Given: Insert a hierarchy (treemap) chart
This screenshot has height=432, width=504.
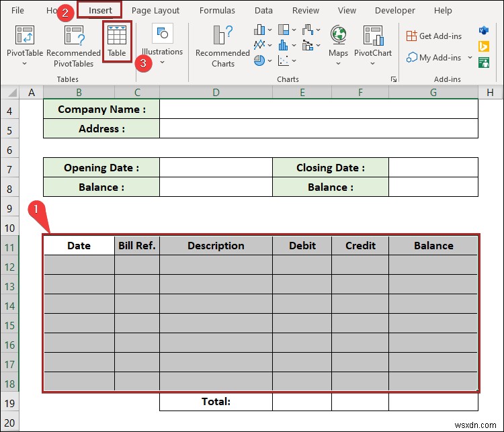Looking at the screenshot, I should pyautogui.click(x=284, y=30).
